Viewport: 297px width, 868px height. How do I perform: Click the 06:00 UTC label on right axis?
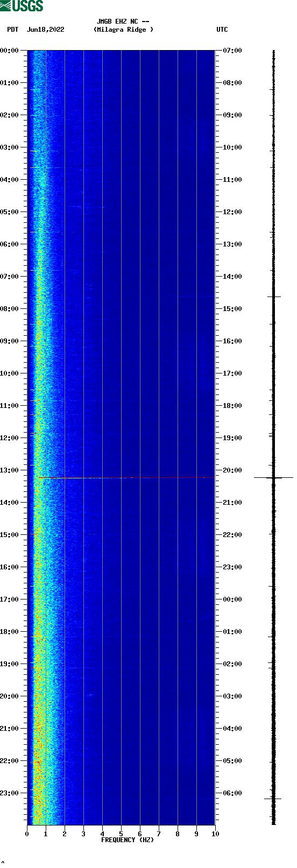(x=232, y=793)
